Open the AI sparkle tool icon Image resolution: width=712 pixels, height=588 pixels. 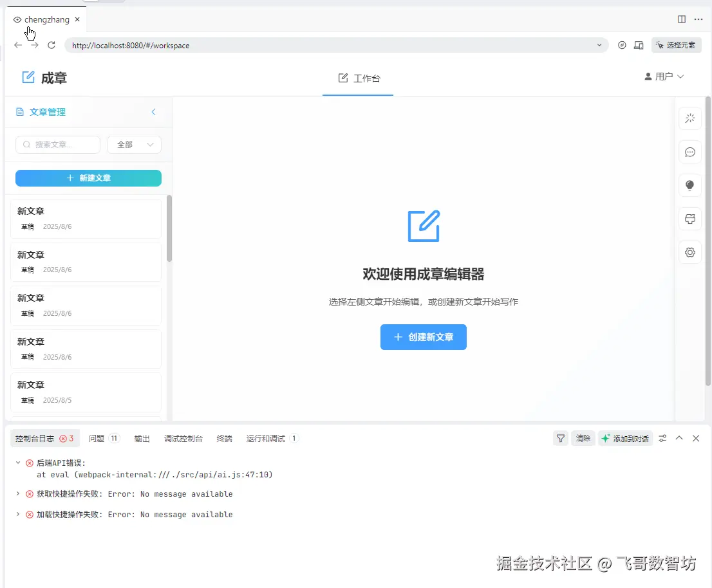tap(689, 118)
